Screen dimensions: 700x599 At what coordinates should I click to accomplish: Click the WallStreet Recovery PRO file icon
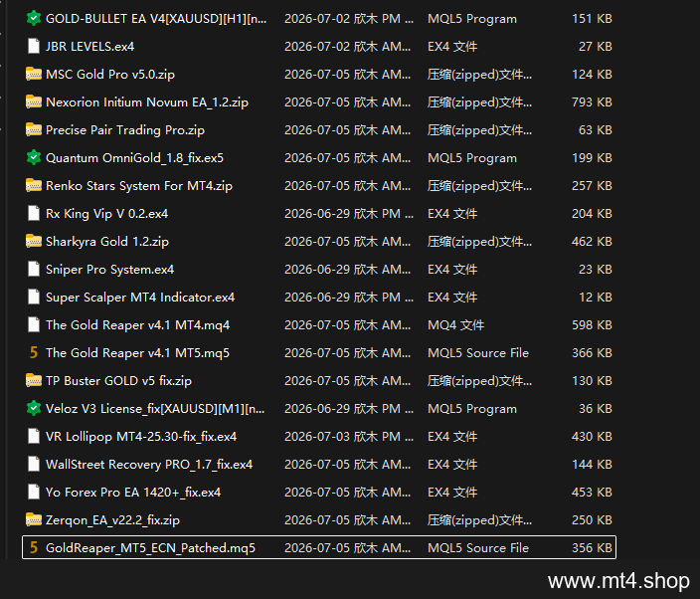click(x=34, y=464)
